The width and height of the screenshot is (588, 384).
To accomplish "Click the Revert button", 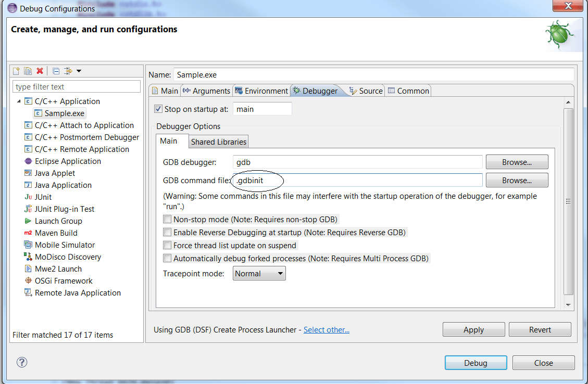I will pos(540,330).
